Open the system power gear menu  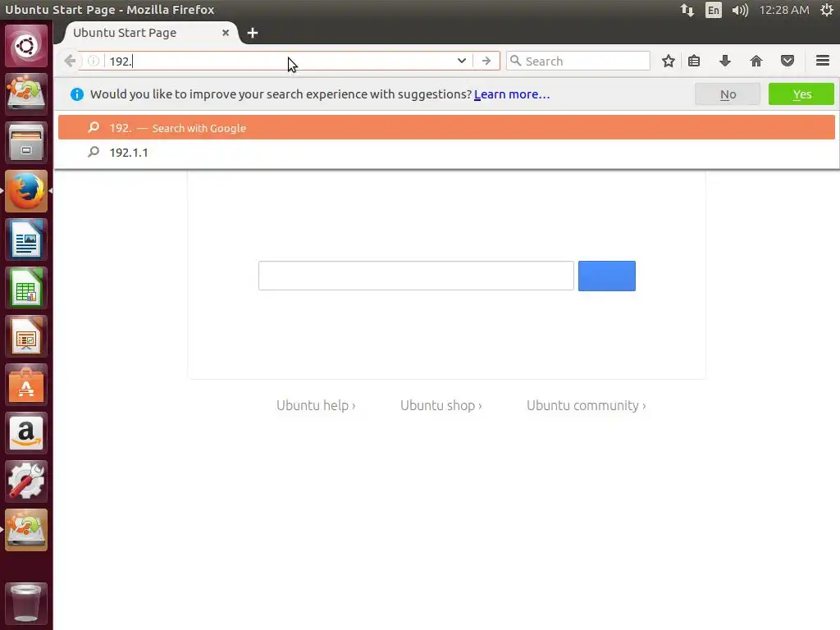tap(827, 10)
